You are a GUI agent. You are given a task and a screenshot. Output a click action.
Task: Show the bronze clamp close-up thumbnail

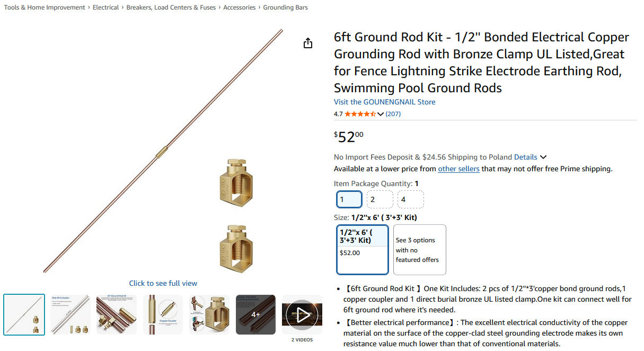(209, 314)
